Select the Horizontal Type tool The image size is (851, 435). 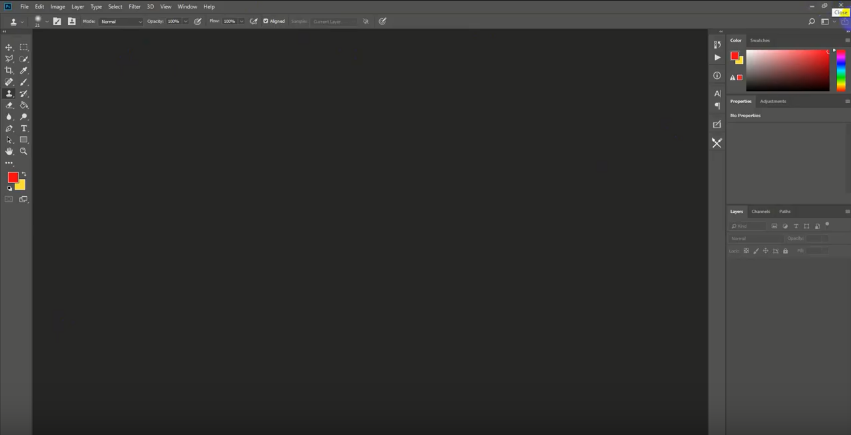[x=24, y=129]
